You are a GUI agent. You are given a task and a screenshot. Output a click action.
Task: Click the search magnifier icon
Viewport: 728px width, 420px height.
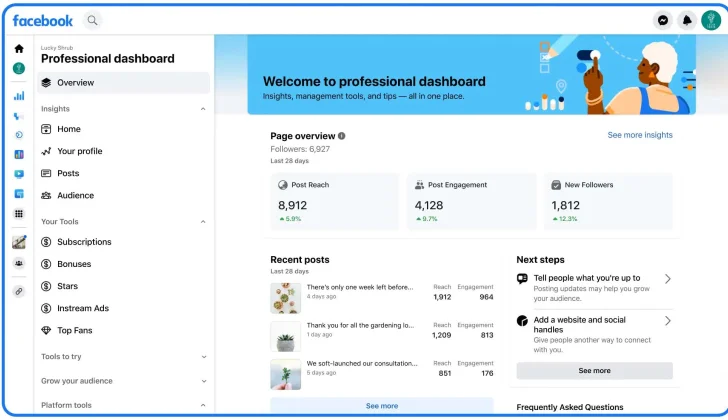tap(92, 20)
